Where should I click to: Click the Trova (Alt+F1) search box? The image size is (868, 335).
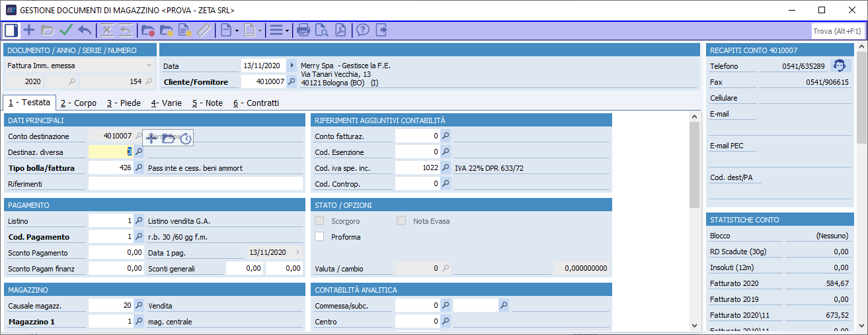837,31
